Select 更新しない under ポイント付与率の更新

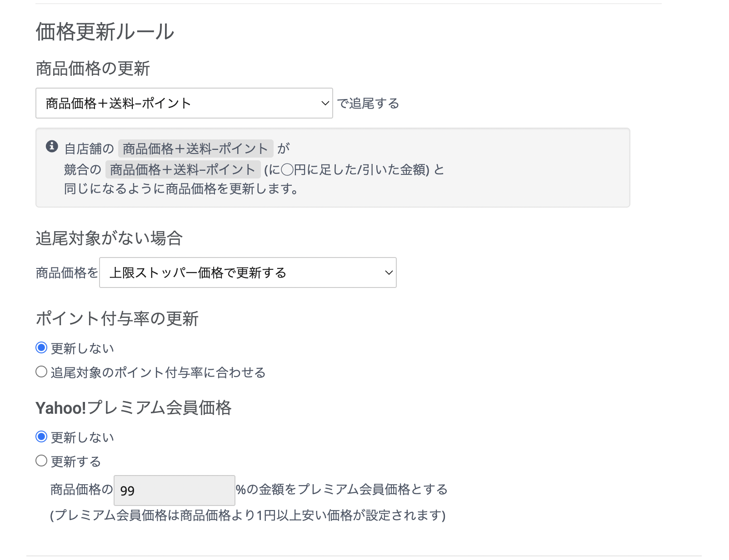click(x=41, y=348)
